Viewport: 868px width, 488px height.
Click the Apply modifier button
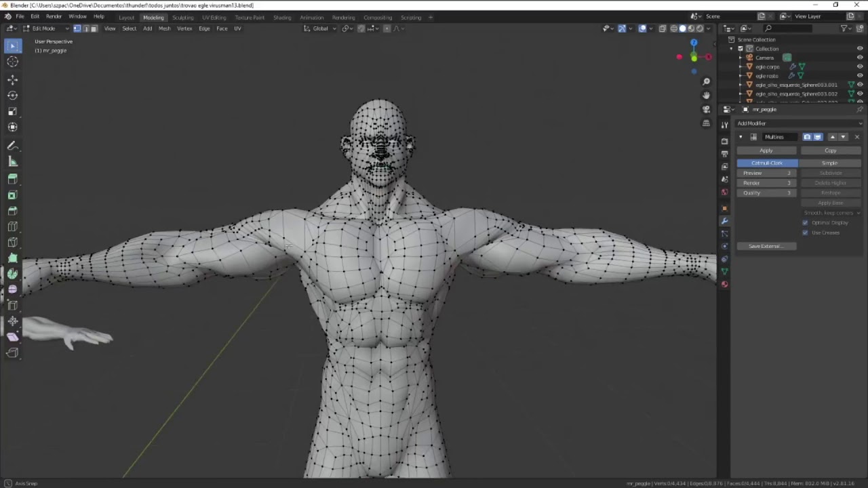(x=766, y=150)
